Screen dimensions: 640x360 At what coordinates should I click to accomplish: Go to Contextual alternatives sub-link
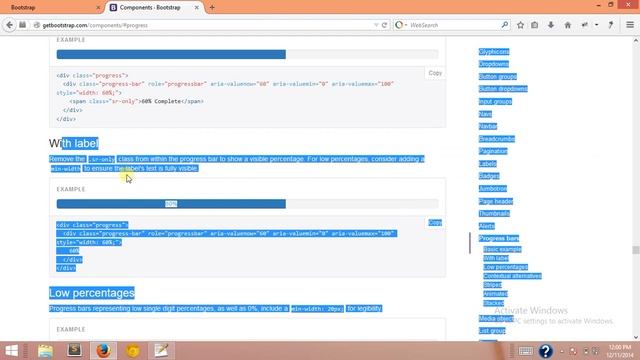tap(512, 276)
